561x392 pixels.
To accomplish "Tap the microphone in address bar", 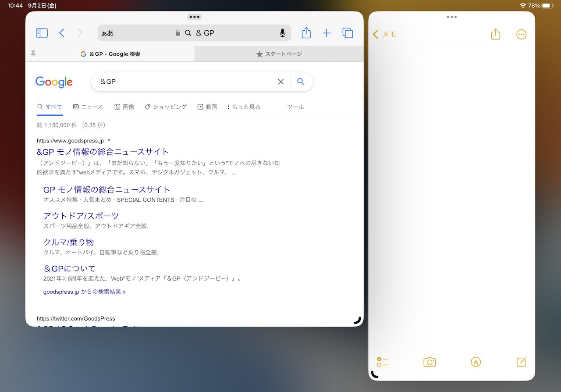I will pyautogui.click(x=283, y=33).
